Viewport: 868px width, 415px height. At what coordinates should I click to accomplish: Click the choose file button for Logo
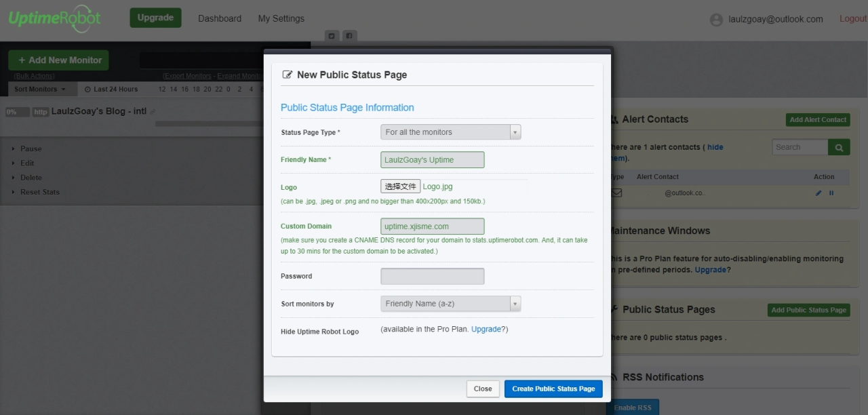400,186
